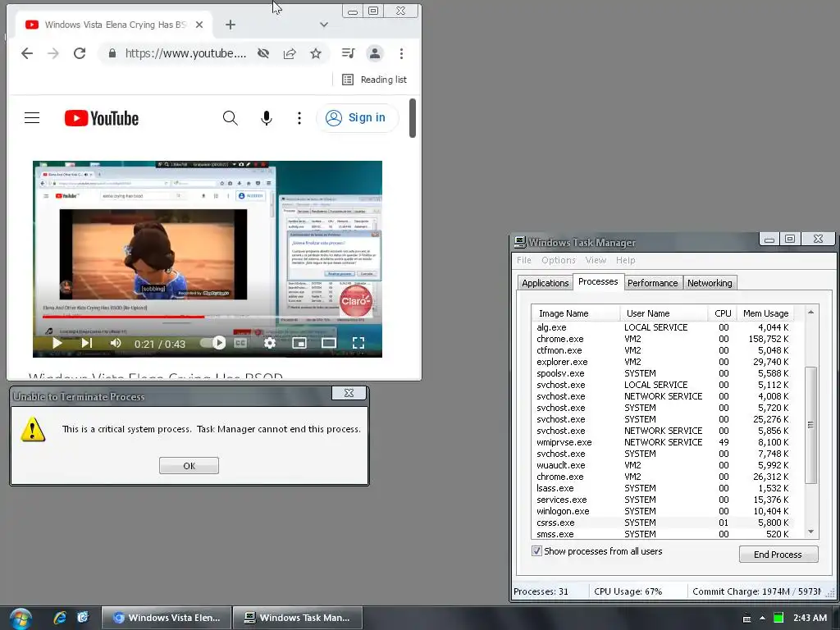The width and height of the screenshot is (840, 630).
Task: Search YouTube with voice microphone
Action: [267, 118]
